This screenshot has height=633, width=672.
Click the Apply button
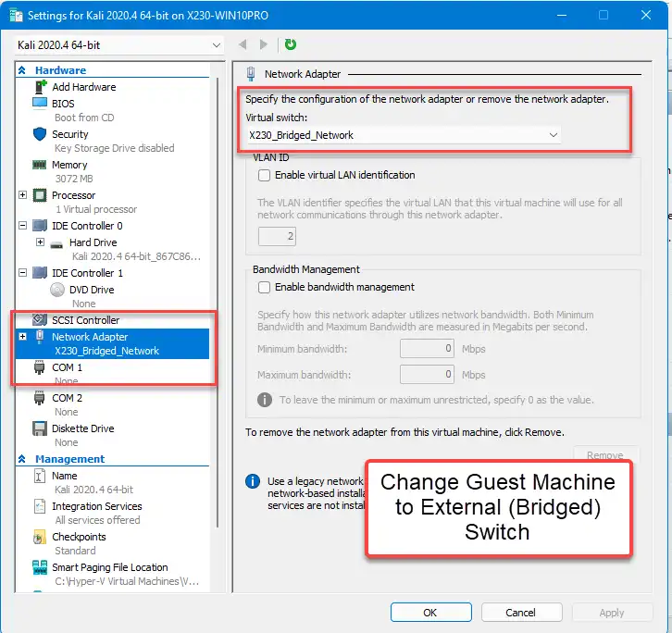[612, 613]
